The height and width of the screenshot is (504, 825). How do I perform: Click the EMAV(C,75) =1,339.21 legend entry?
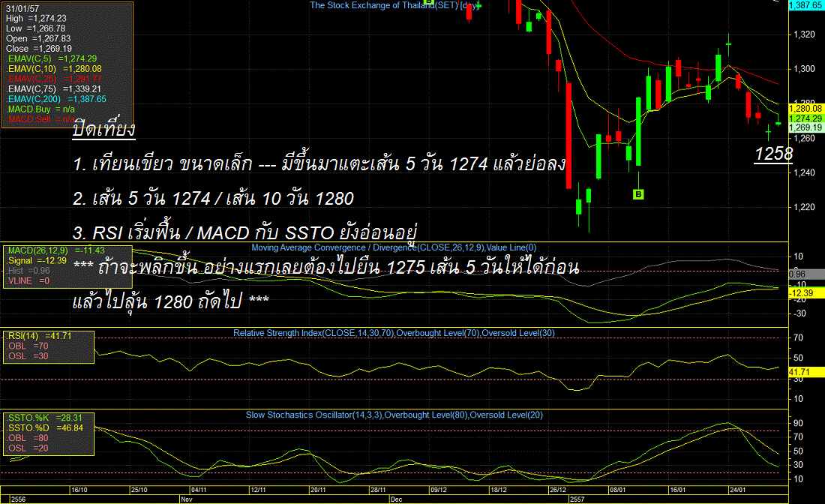(54, 89)
